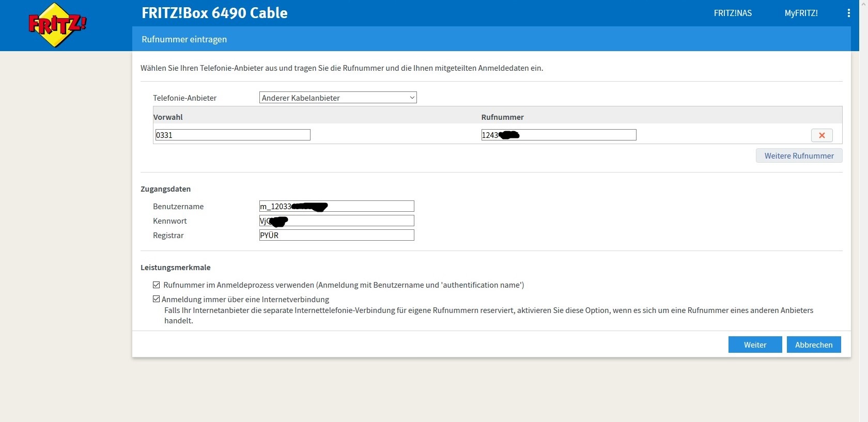Viewport: 868px width, 422px height.
Task: Click the Kennwort input box
Action: (351, 221)
